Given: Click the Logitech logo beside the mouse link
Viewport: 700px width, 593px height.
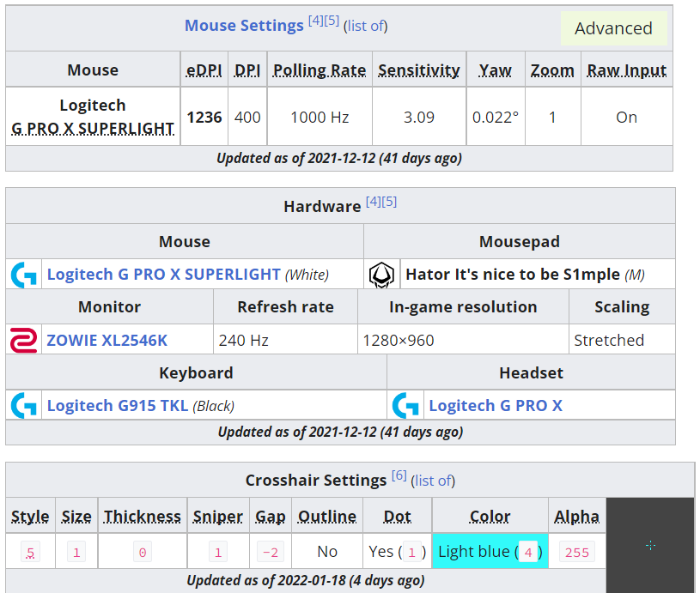Looking at the screenshot, I should click(x=23, y=275).
